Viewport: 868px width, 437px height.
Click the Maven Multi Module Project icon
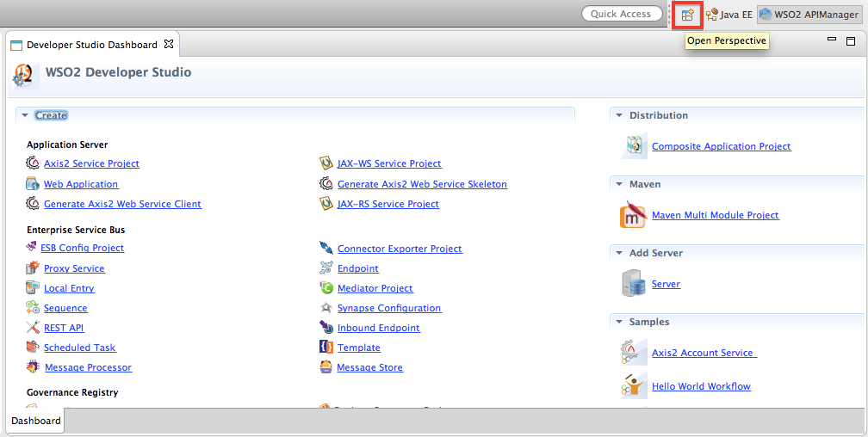click(633, 214)
